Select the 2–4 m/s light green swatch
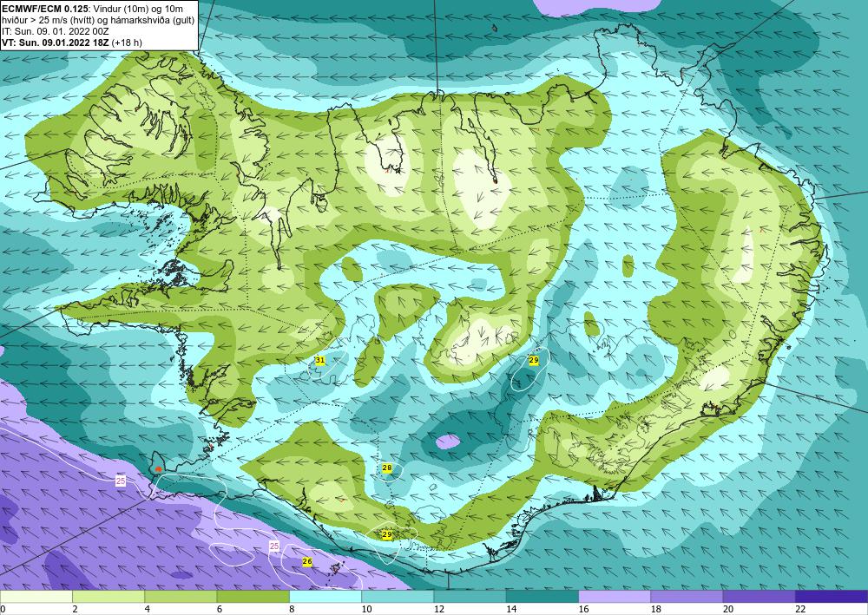The height and width of the screenshot is (615, 868). 108,597
